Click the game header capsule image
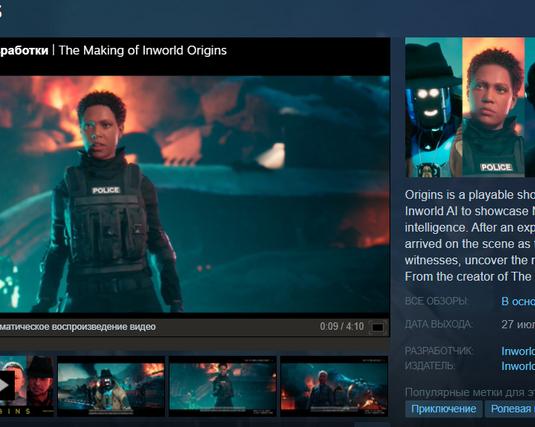 pyautogui.click(x=470, y=107)
